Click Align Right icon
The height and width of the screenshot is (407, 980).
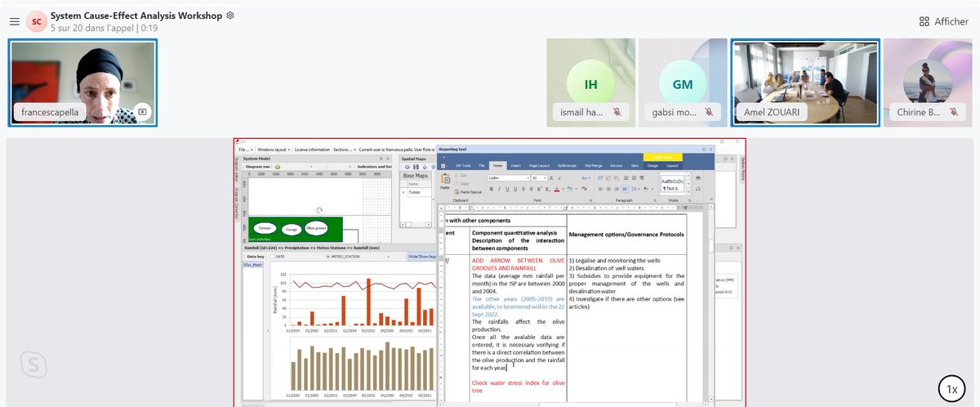tap(617, 189)
